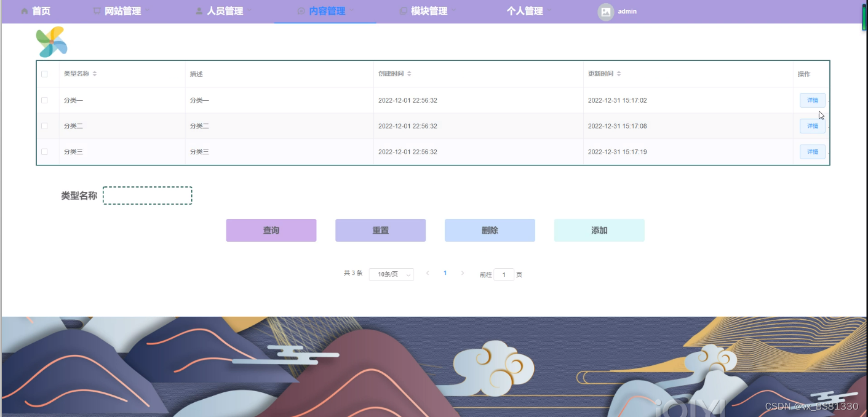Click the colorful pinwheel logo
Image resolution: width=868 pixels, height=417 pixels.
point(52,42)
